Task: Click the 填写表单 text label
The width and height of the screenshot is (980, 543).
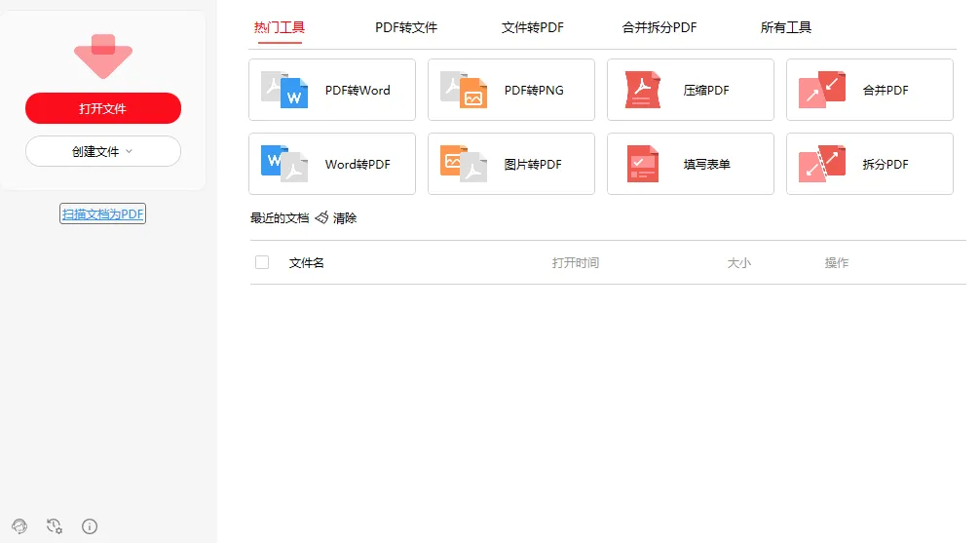Action: [x=707, y=164]
